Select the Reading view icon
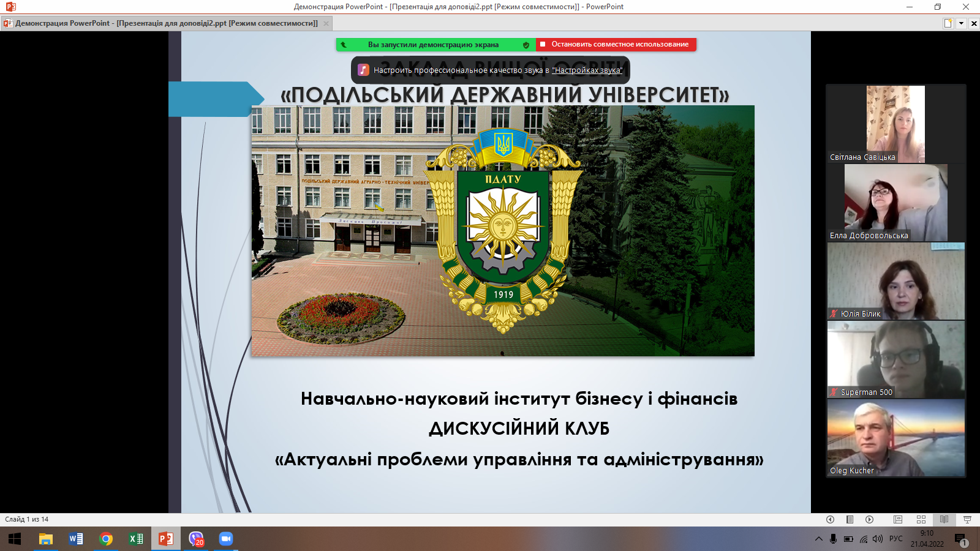 point(944,519)
